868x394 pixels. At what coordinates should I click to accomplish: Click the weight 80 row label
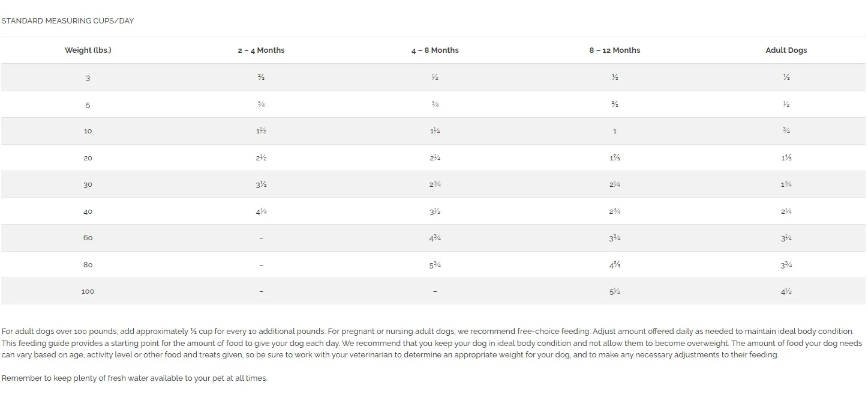pos(88,265)
